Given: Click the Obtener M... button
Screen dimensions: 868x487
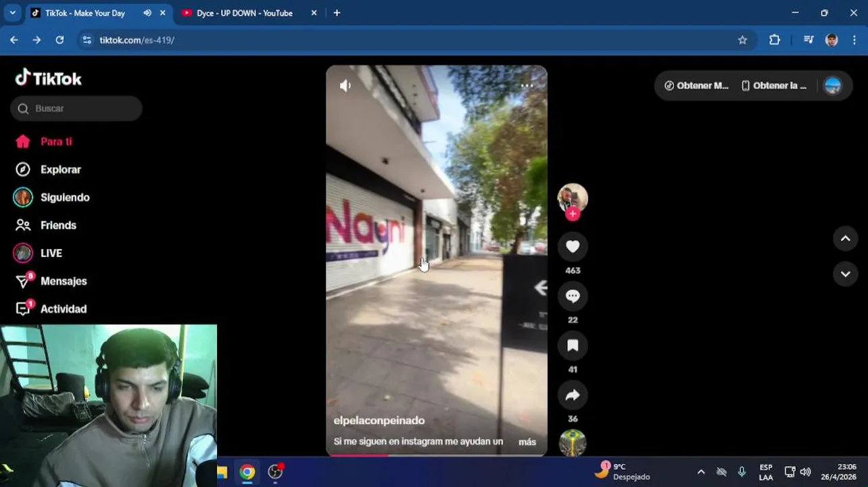Looking at the screenshot, I should point(697,86).
